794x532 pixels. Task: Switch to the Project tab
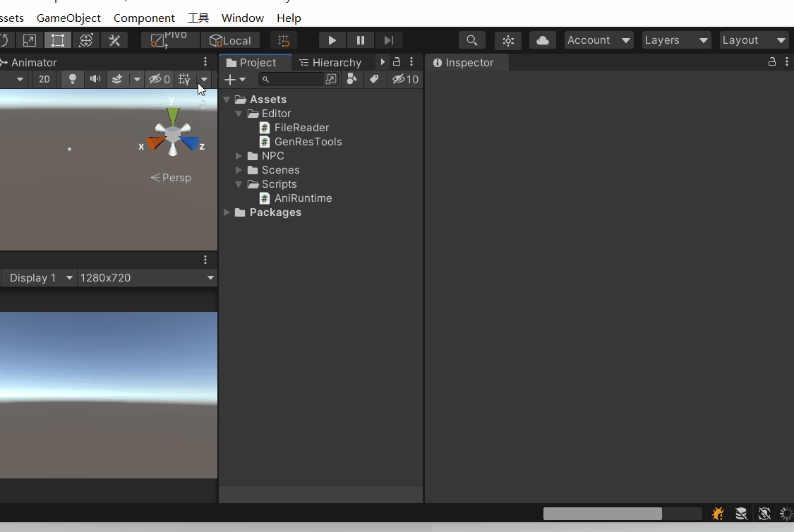coord(255,63)
